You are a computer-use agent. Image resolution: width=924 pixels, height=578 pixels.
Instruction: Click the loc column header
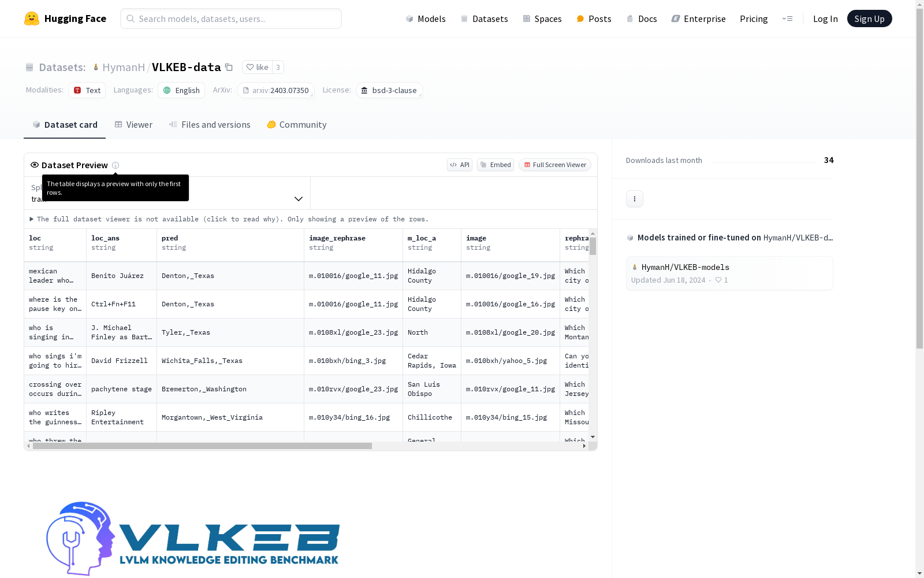tap(55, 245)
